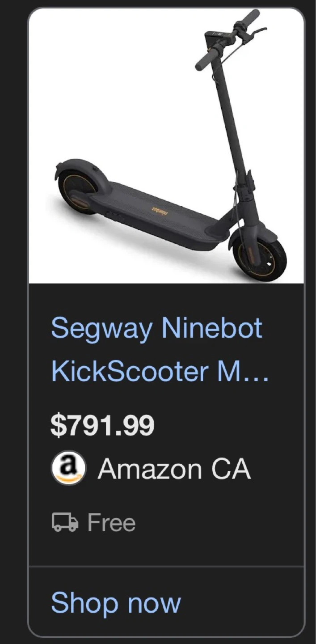Image resolution: width=316 pixels, height=644 pixels.
Task: Open the Segway Ninebot product title link
Action: click(x=156, y=328)
